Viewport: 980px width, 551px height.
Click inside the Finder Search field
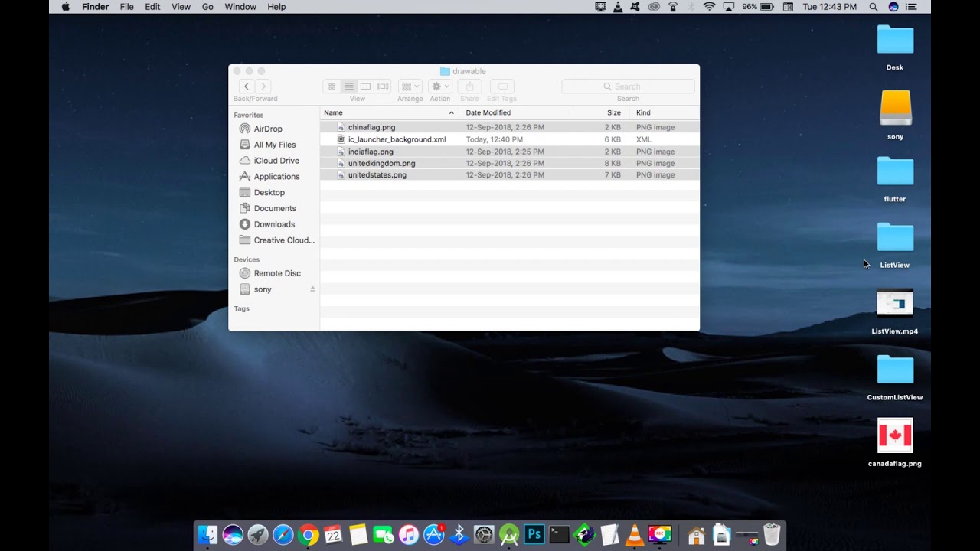[628, 86]
